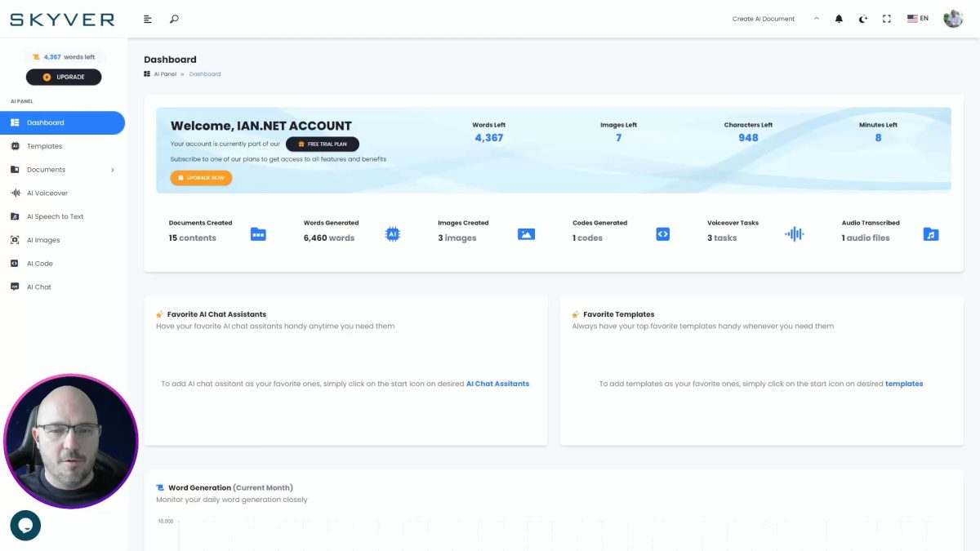The width and height of the screenshot is (980, 551).
Task: Toggle fullscreen view
Action: tap(887, 18)
